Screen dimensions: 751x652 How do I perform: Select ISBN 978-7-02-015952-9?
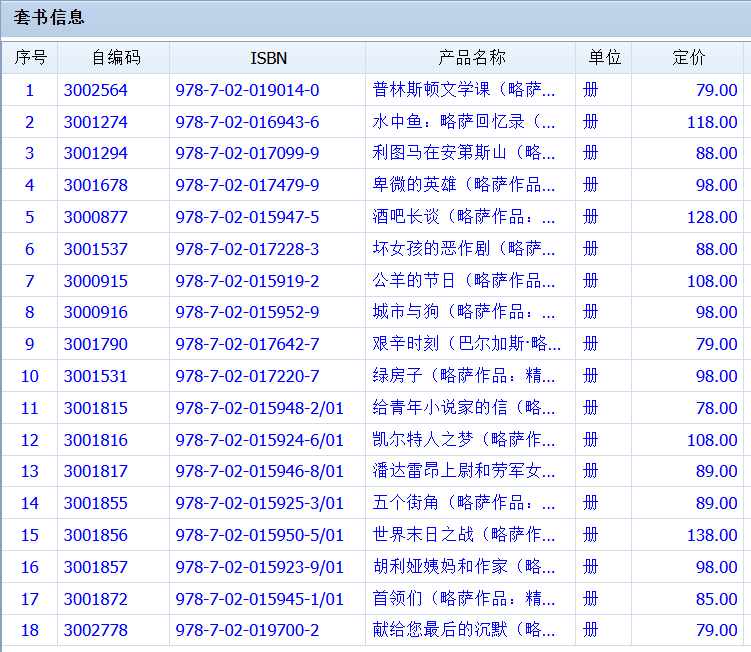click(x=247, y=313)
